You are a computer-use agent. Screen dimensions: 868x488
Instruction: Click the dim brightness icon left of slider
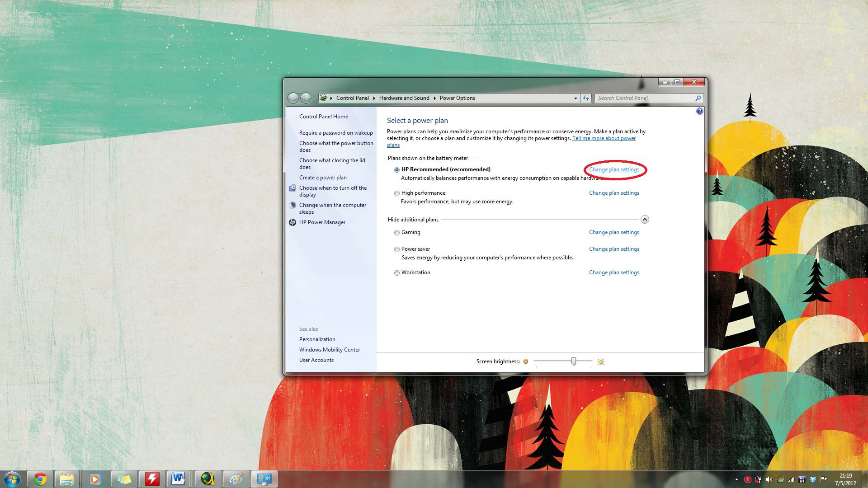click(526, 361)
